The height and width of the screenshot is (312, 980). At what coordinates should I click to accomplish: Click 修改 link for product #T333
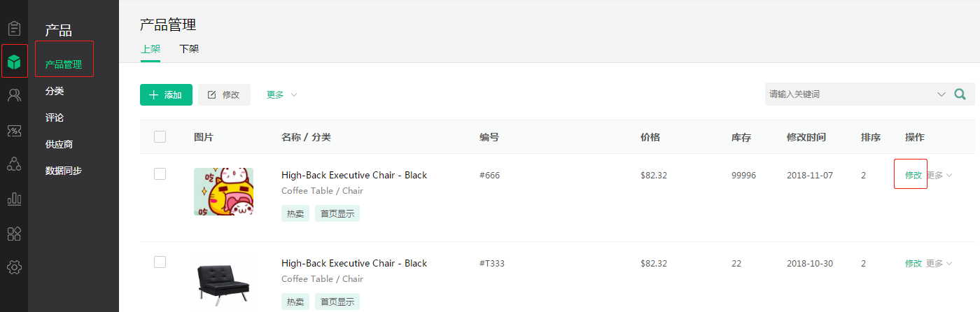click(x=913, y=263)
